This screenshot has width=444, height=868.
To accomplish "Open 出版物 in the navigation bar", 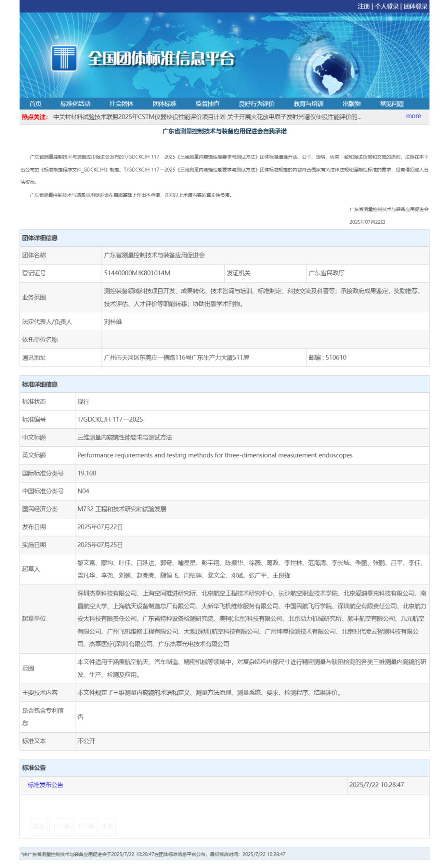I will 351,104.
